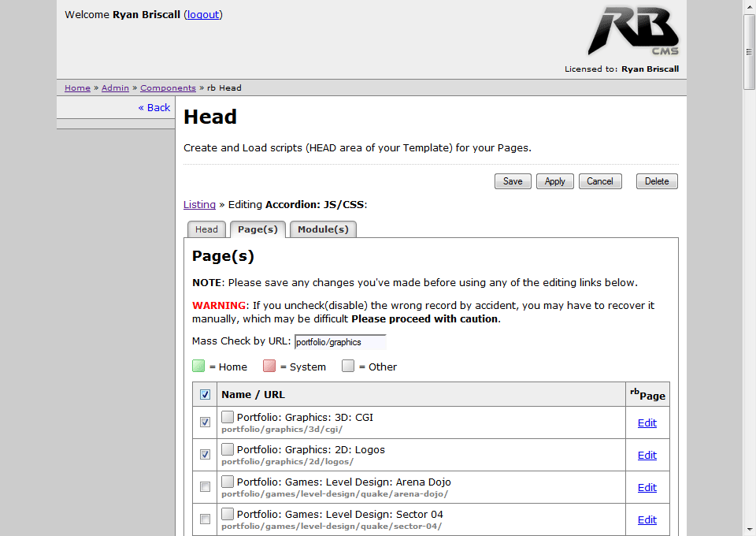Check the Arena Dojo row checkbox
This screenshot has height=536, width=756.
[205, 487]
